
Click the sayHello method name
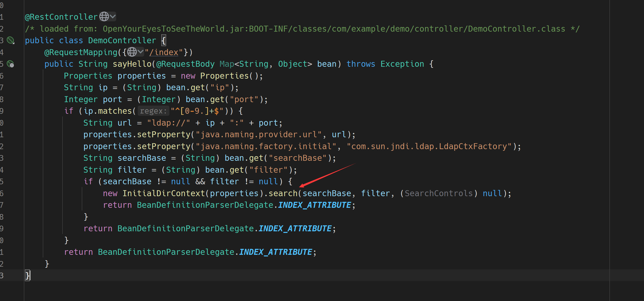coord(132,64)
